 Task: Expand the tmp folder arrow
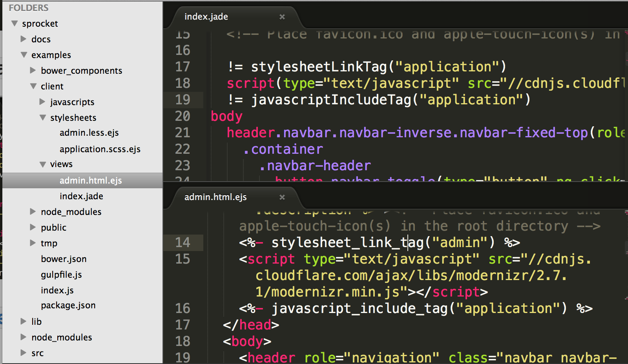(x=33, y=243)
